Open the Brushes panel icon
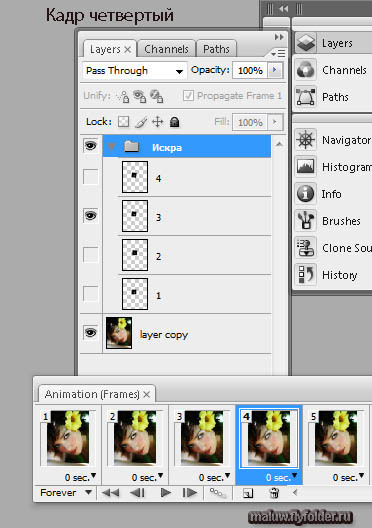The image size is (372, 528). (x=306, y=221)
